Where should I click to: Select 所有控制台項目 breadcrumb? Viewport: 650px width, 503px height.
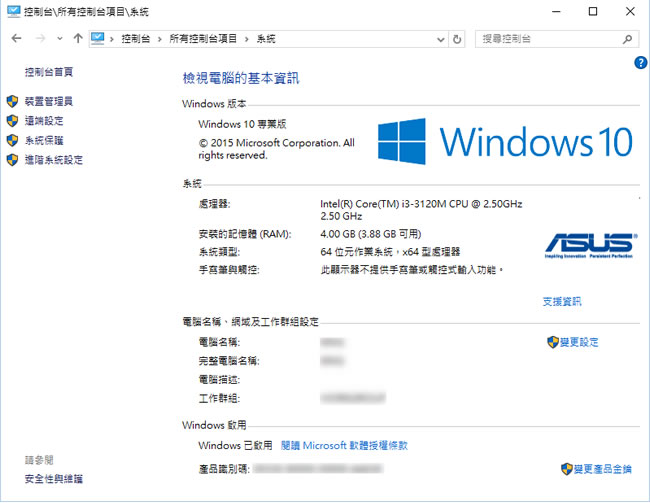[x=203, y=39]
